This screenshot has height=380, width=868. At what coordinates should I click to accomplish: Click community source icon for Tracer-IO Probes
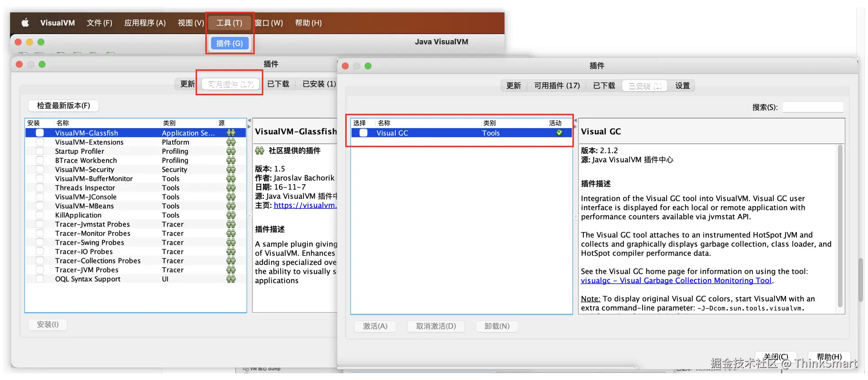(x=231, y=252)
